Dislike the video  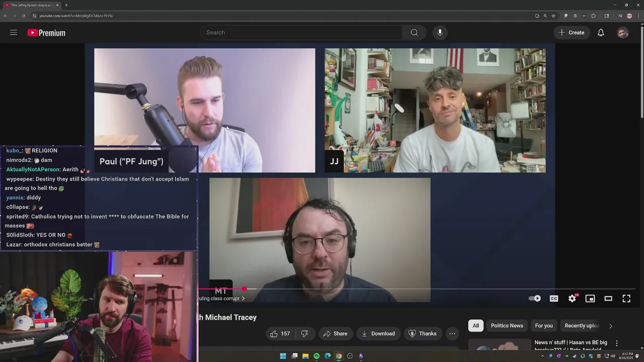(304, 334)
